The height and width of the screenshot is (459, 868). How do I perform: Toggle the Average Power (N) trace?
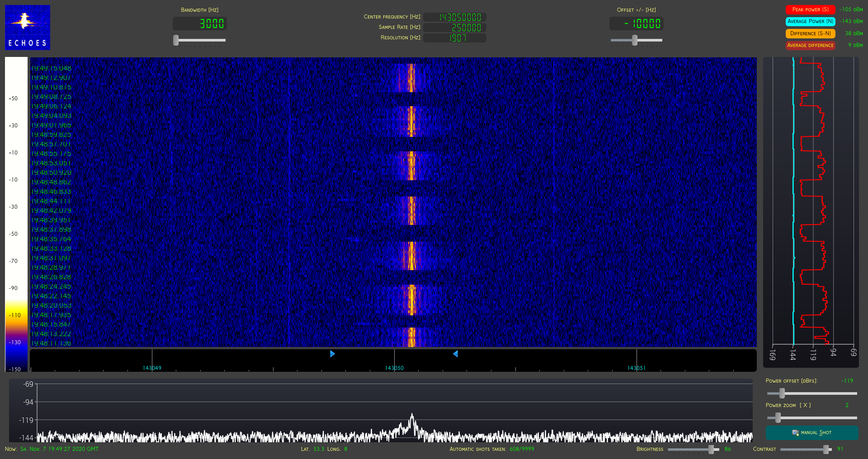810,21
